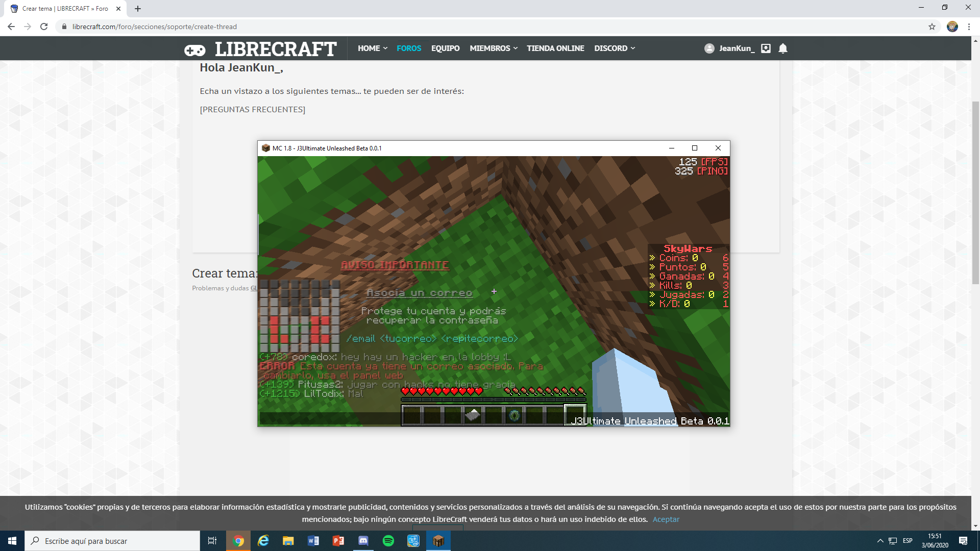This screenshot has width=980, height=551.
Task: Click the Windows search box
Action: (112, 541)
